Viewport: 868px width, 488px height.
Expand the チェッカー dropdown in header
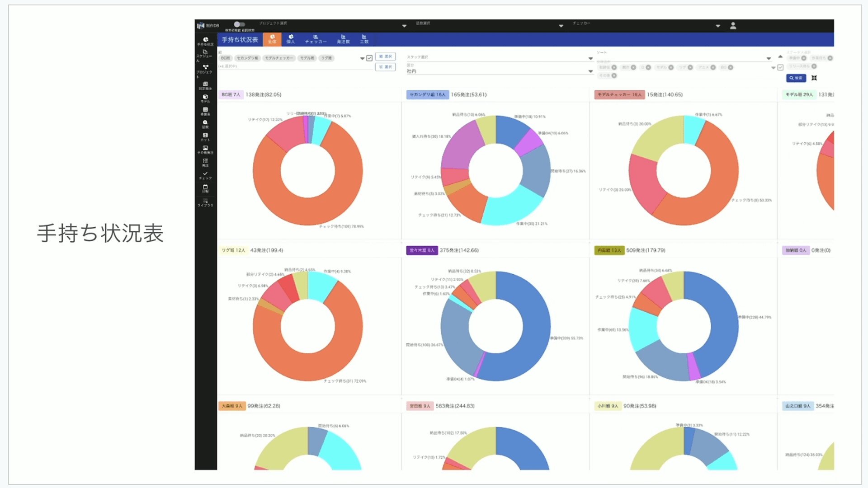pos(718,26)
